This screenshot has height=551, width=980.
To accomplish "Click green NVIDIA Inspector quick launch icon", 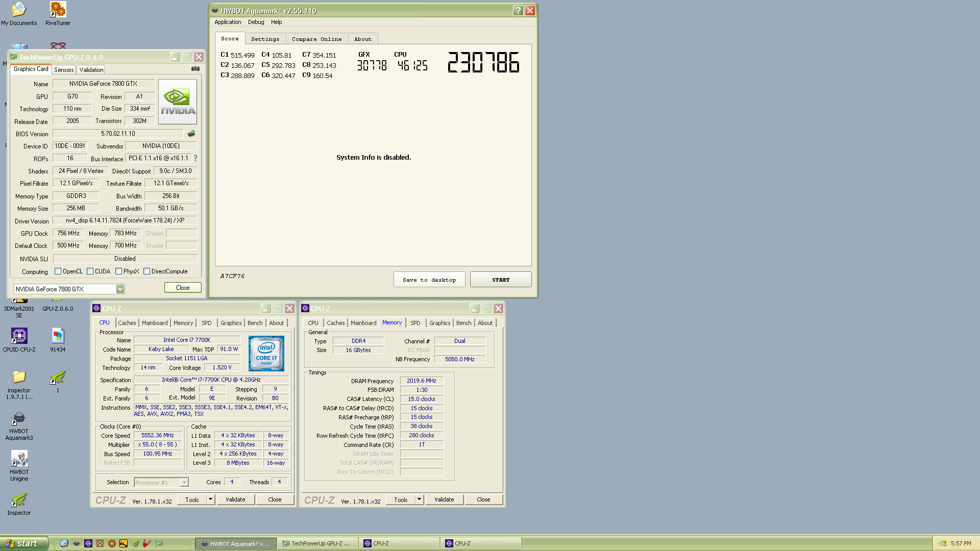I will [x=135, y=543].
